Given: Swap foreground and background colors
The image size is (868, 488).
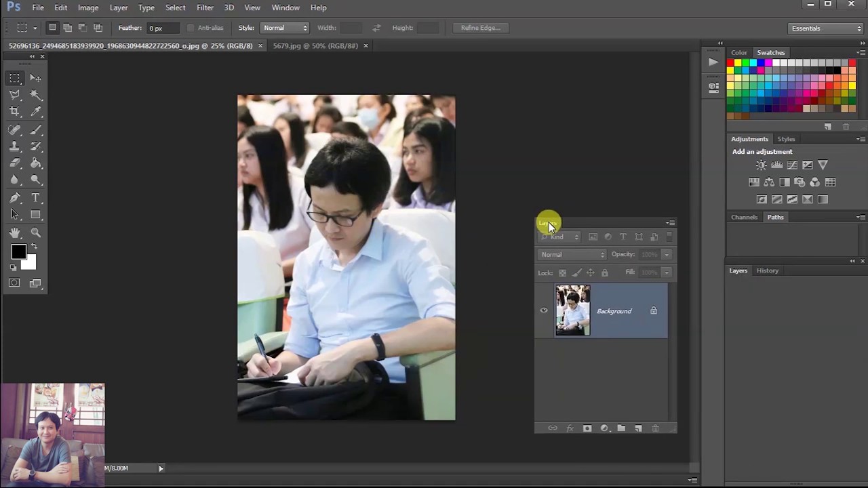Looking at the screenshot, I should (34, 247).
